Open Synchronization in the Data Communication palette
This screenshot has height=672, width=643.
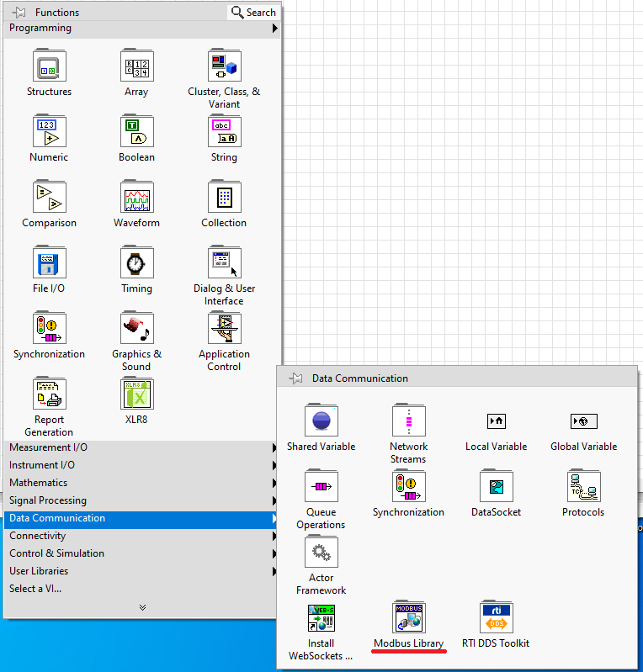pos(409,486)
